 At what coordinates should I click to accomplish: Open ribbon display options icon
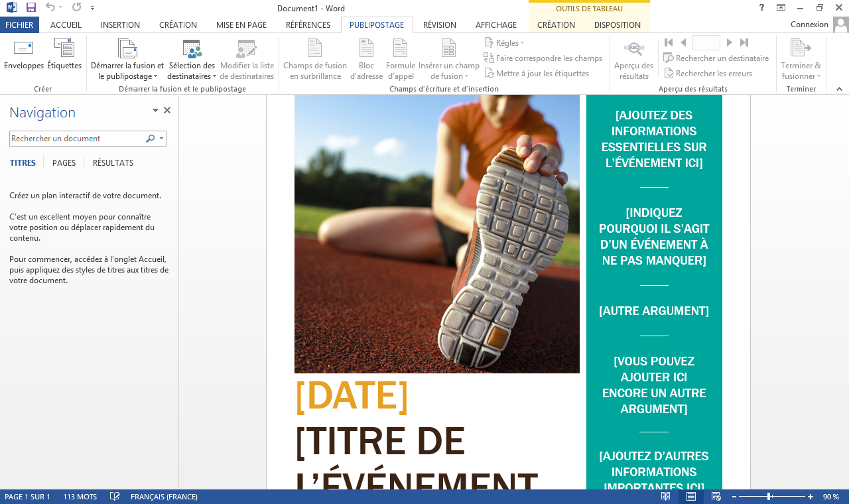tap(781, 8)
